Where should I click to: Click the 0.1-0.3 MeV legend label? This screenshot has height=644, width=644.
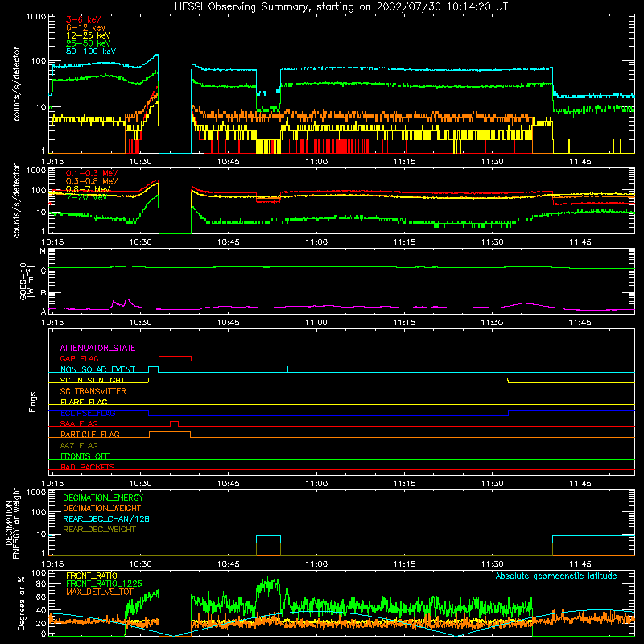(x=92, y=174)
